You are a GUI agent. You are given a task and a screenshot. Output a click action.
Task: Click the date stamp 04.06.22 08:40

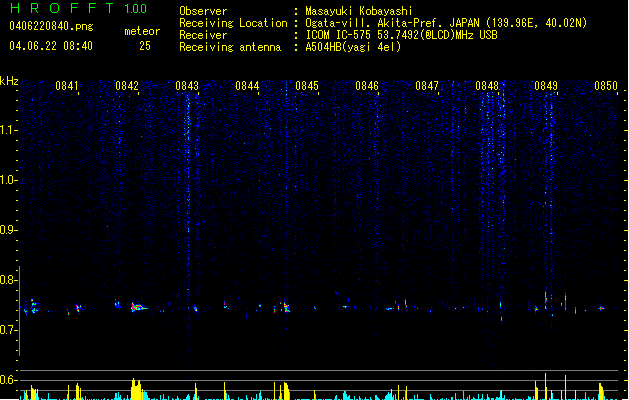[x=51, y=46]
